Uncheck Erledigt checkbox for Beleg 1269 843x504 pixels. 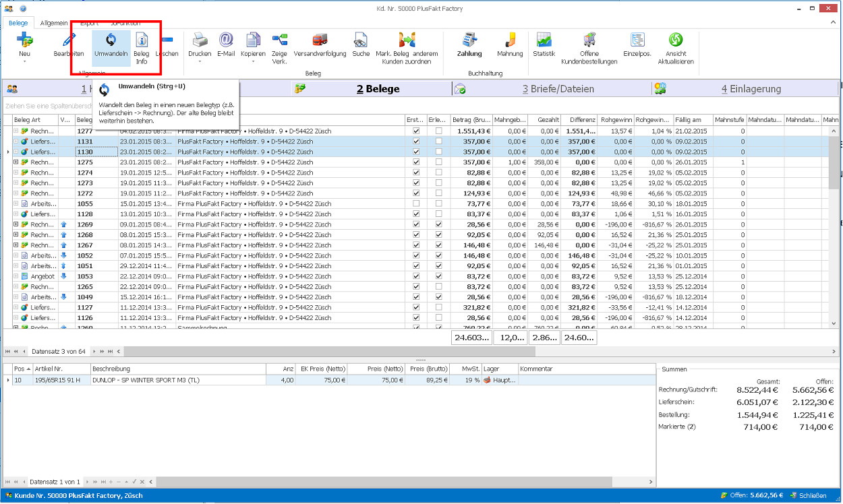pyautogui.click(x=439, y=224)
